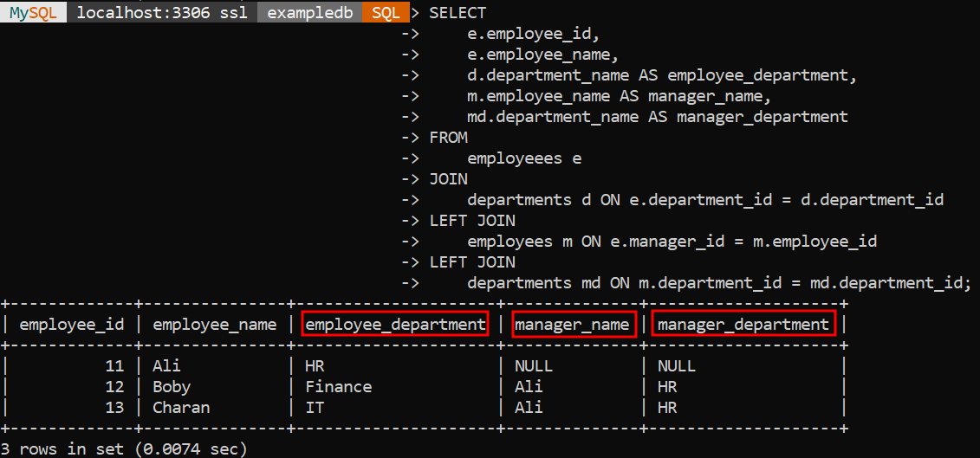
Task: Click Charan's manager department HR cell
Action: 667,408
